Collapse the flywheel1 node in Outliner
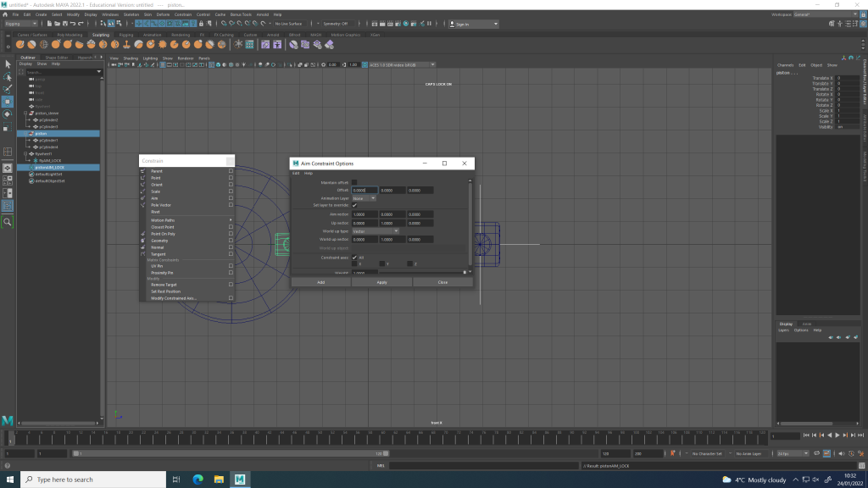Screen dimensions: 868x488 click(x=25, y=154)
